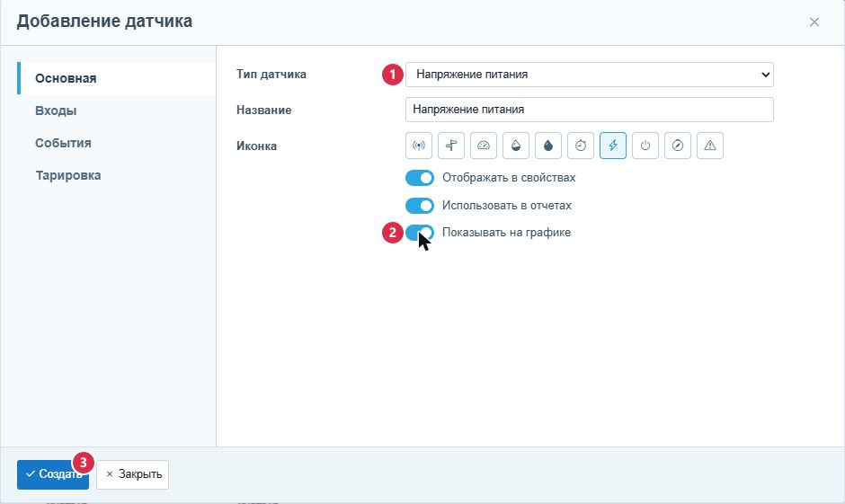Click the 'Закрыть' button
The width and height of the screenshot is (845, 504).
[x=132, y=474]
